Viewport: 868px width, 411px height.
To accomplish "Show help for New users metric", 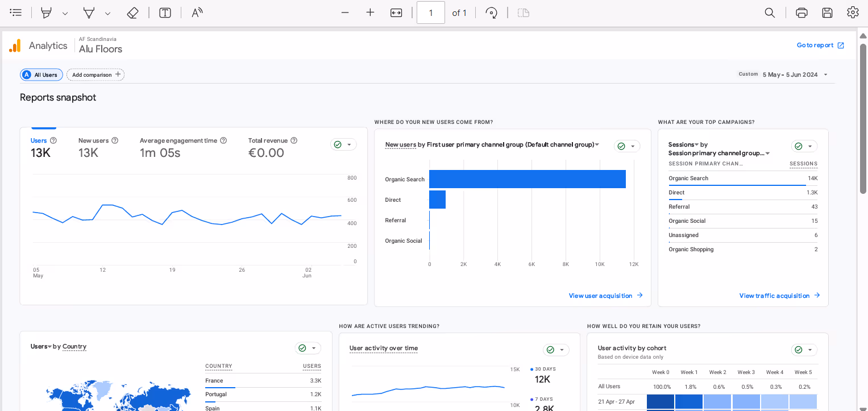I will (115, 140).
